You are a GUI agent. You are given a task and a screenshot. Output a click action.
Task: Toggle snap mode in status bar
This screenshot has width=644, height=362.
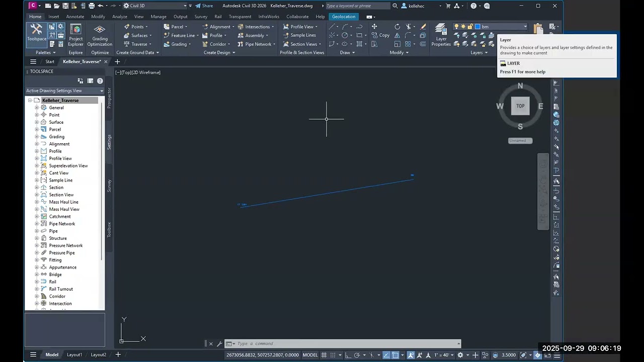333,355
